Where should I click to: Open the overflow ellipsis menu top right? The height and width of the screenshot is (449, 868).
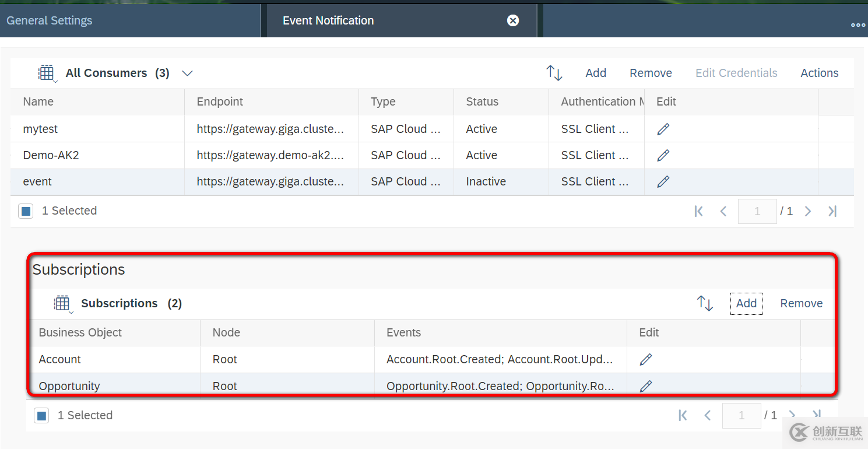point(858,24)
